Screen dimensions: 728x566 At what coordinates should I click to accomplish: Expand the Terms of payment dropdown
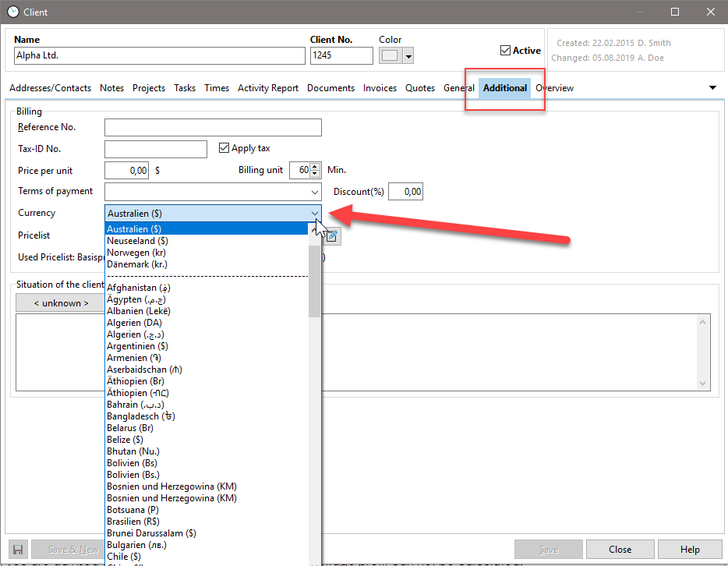pos(315,192)
